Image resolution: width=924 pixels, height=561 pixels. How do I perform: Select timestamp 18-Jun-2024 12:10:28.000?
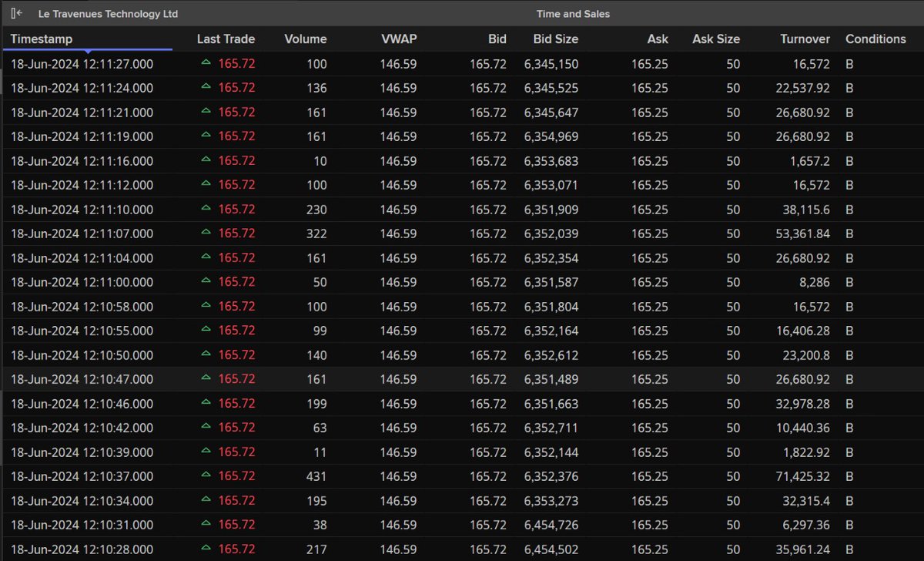click(82, 549)
